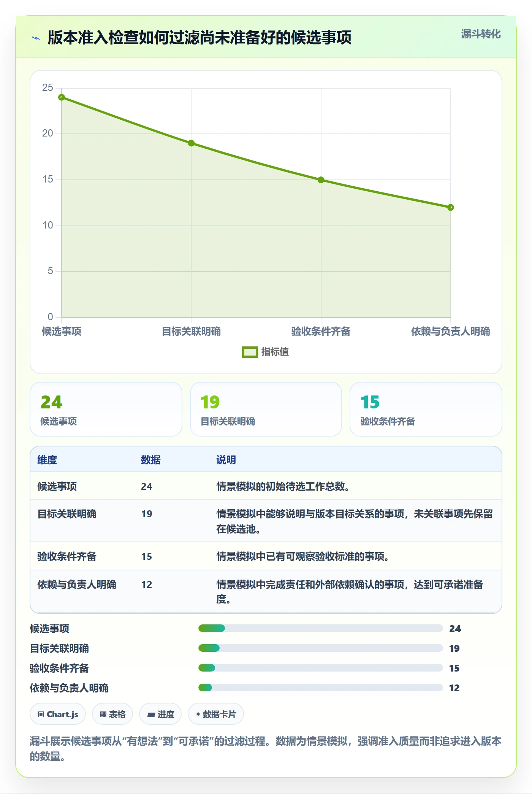This screenshot has height=794, width=532.
Task: Click the chart point for 目标关联明确
Action: tap(191, 143)
